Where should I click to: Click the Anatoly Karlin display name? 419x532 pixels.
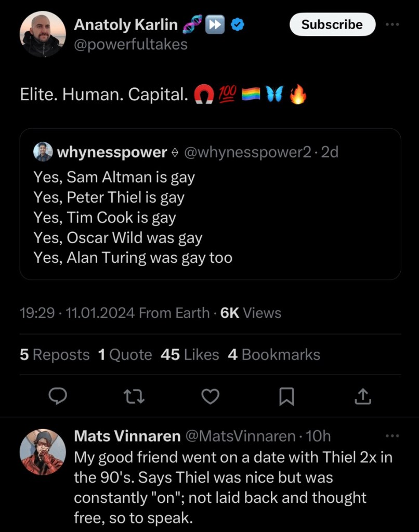126,24
